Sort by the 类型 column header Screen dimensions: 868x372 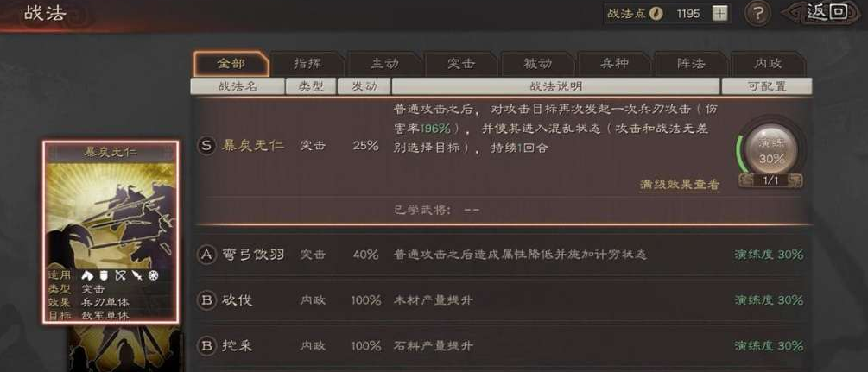(x=311, y=86)
